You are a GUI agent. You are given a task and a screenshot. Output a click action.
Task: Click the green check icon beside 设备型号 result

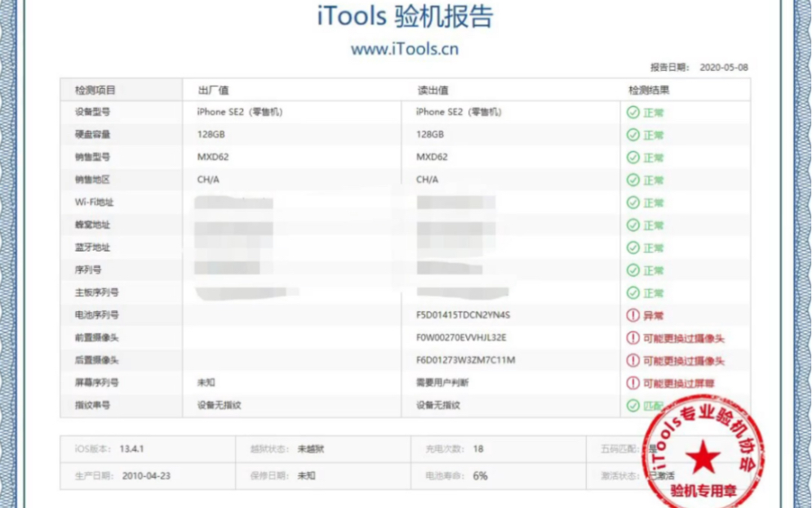click(632, 112)
